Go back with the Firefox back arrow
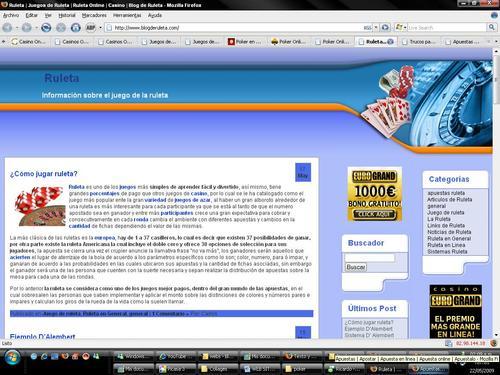The height and width of the screenshot is (375, 500). 7,28
